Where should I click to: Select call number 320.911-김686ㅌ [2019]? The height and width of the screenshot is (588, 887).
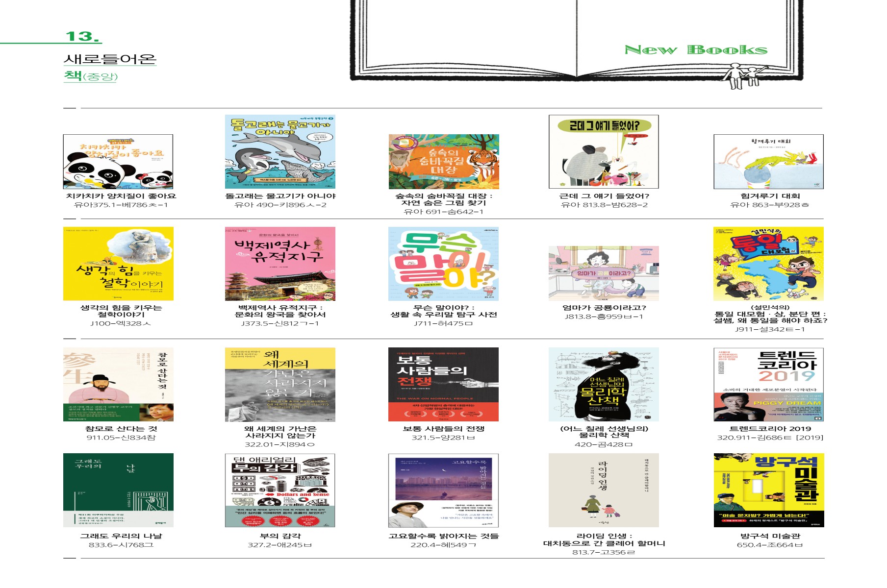click(x=770, y=438)
